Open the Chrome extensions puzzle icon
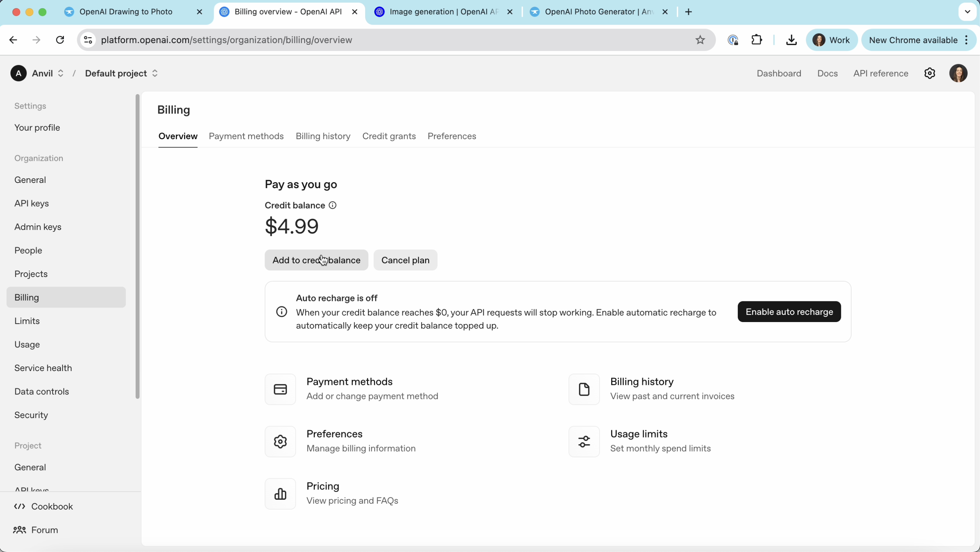Viewport: 980px width, 552px height. [x=757, y=40]
